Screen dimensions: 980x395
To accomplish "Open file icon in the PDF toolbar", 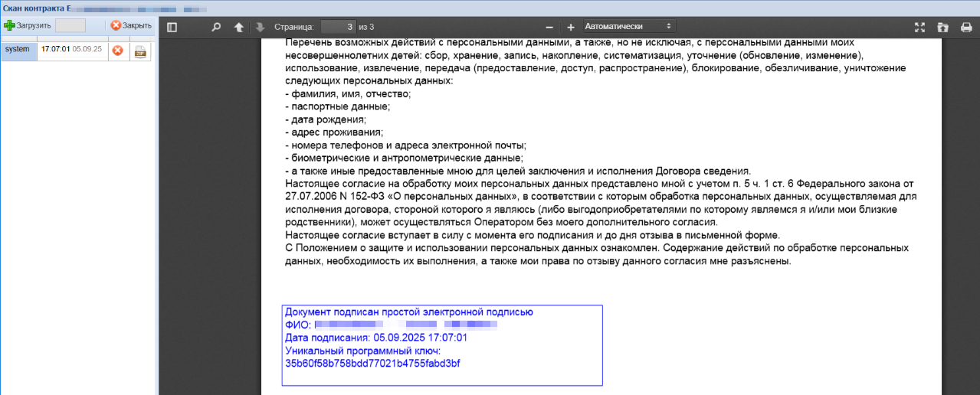I will (x=942, y=27).
